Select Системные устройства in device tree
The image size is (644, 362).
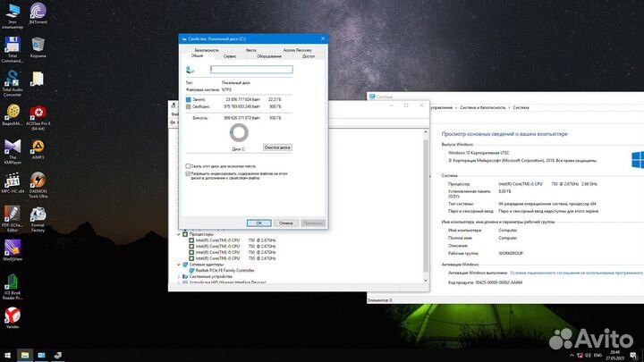(x=210, y=276)
